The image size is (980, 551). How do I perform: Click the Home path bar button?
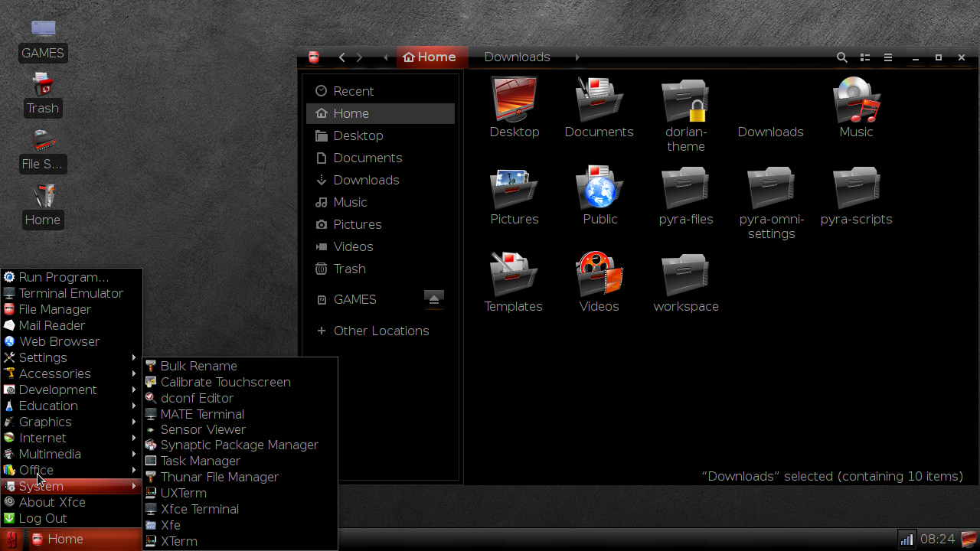[430, 57]
